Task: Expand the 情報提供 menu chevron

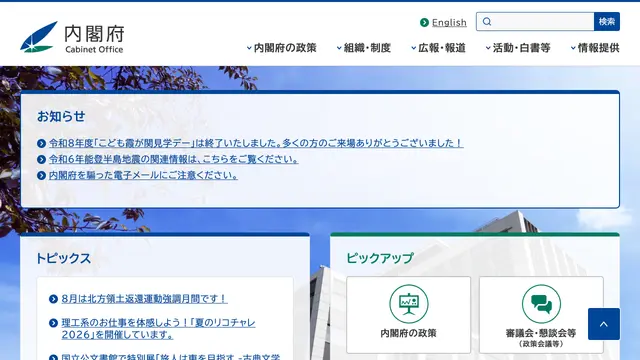Action: click(x=573, y=48)
